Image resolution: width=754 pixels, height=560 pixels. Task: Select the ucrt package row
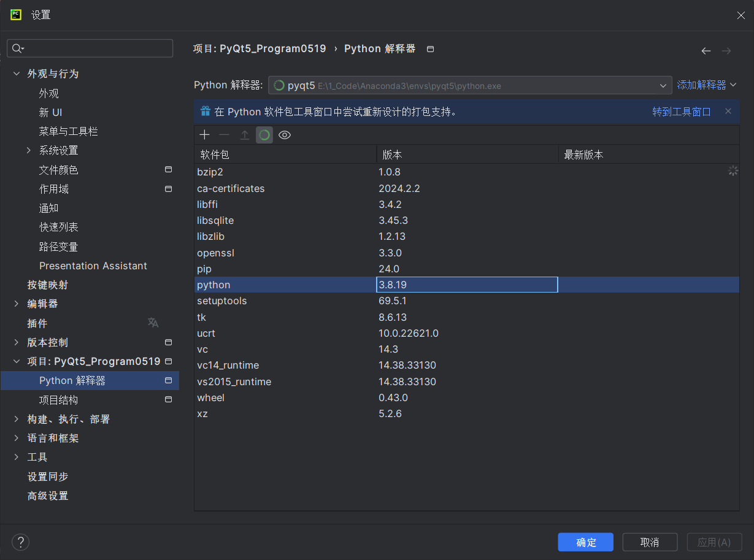(x=467, y=333)
